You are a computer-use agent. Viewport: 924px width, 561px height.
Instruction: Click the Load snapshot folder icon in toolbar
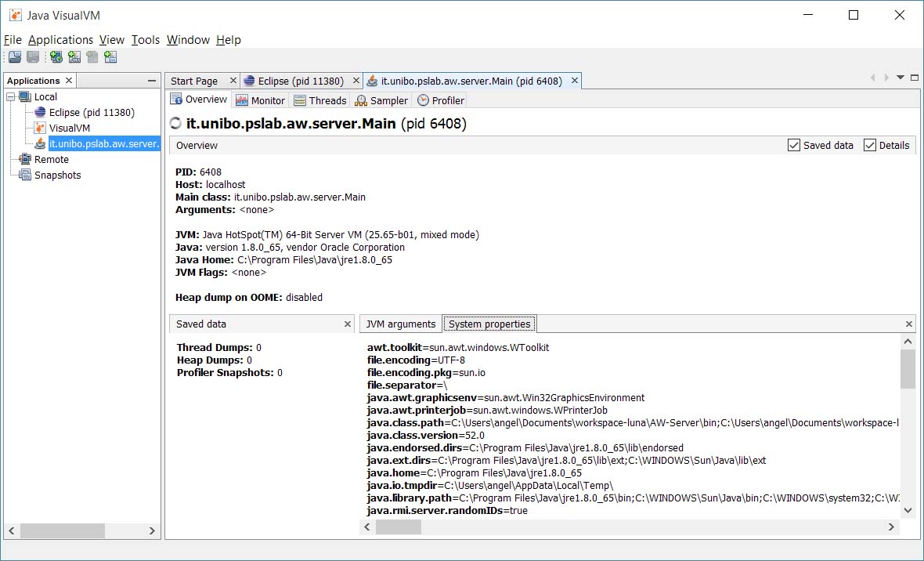(15, 56)
